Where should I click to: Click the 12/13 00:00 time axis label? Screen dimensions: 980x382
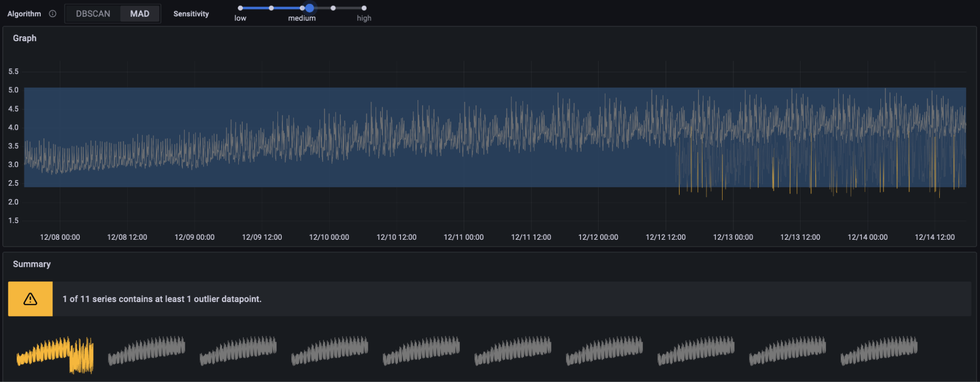click(x=733, y=237)
